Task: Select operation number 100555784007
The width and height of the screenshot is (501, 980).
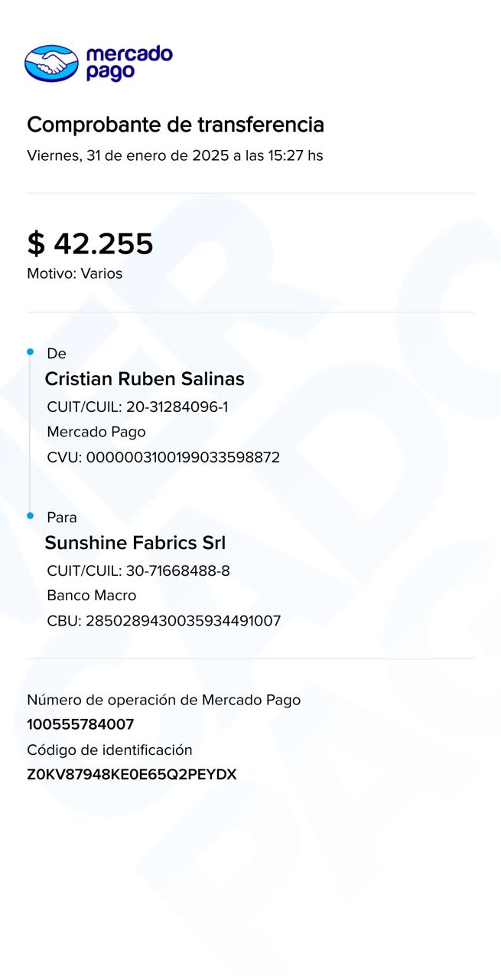Action: 80,724
